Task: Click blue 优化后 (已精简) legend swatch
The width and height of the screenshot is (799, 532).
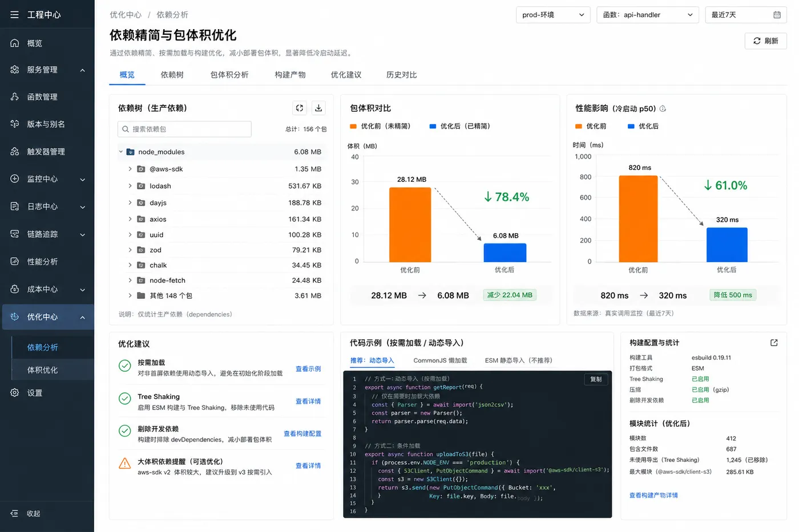Action: 433,127
